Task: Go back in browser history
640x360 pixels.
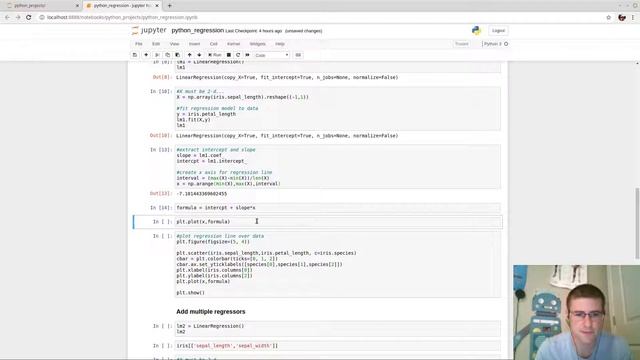Action: click(x=7, y=17)
